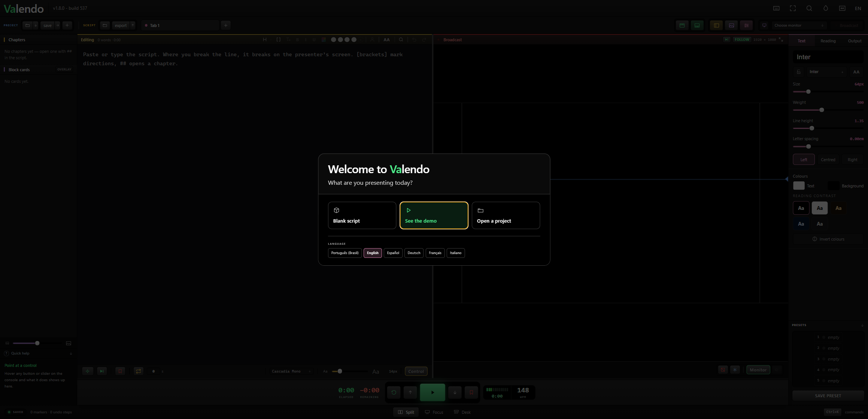Toggle the OVERLAY badge on Block cards
868x419 pixels.
click(x=64, y=70)
